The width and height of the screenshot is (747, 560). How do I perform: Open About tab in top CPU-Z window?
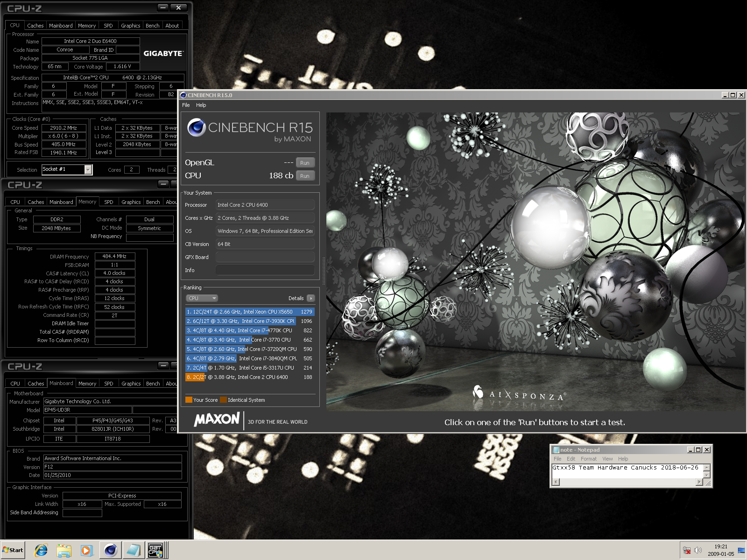[x=172, y=26]
